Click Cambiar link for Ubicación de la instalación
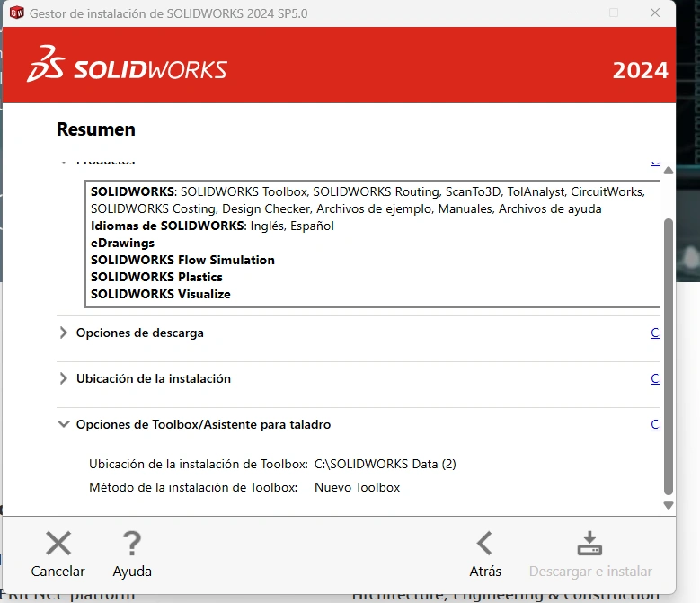The image size is (700, 603). (x=655, y=378)
